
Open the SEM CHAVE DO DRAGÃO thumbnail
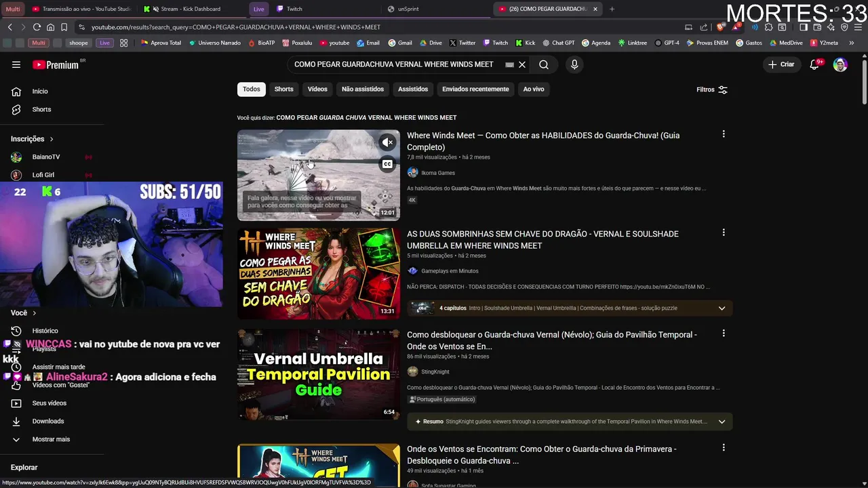point(319,274)
